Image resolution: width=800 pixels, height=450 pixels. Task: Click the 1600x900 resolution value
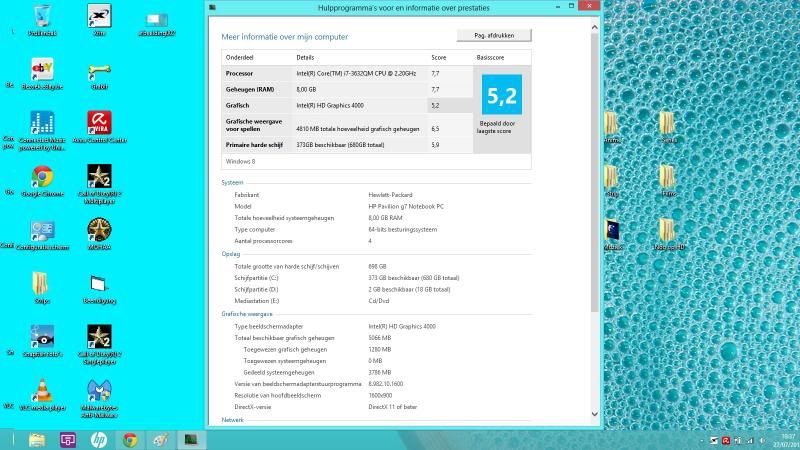point(380,395)
